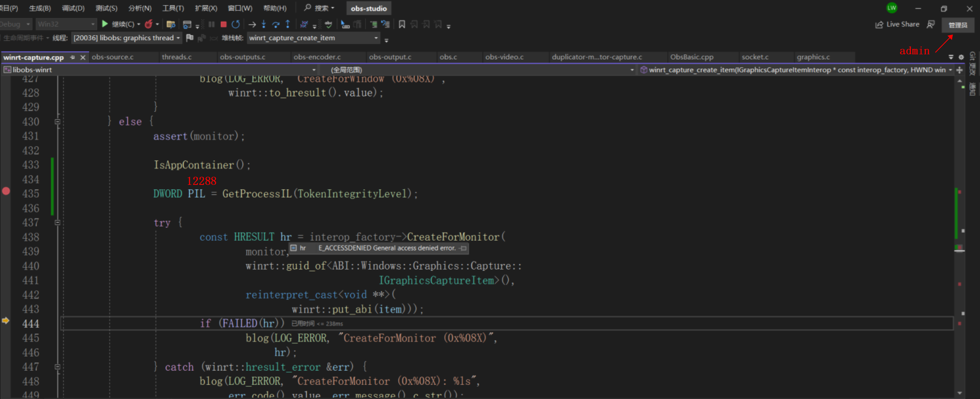Toggle a bookmark with the bookmark icon

tap(402, 24)
